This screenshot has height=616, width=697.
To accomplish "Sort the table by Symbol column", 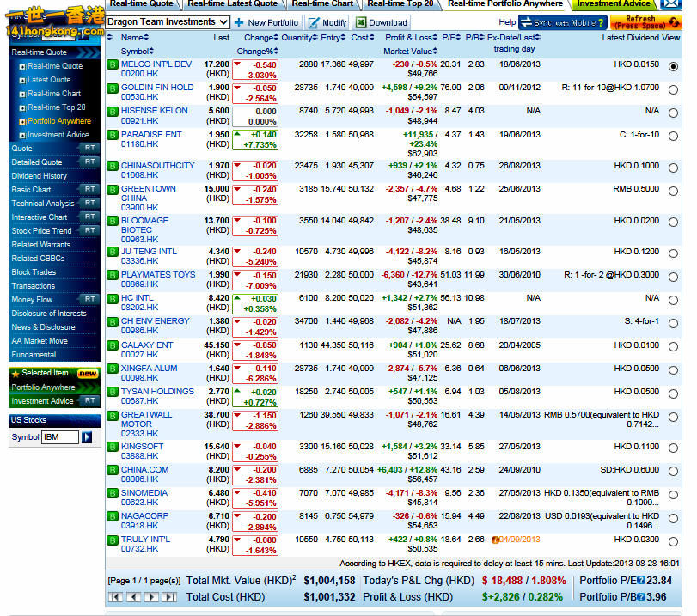I will 138,52.
